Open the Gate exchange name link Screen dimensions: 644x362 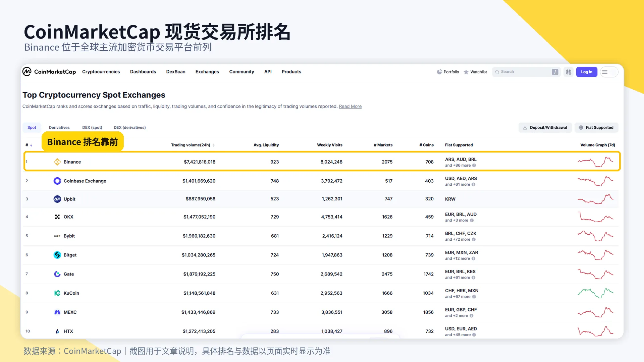tap(69, 274)
